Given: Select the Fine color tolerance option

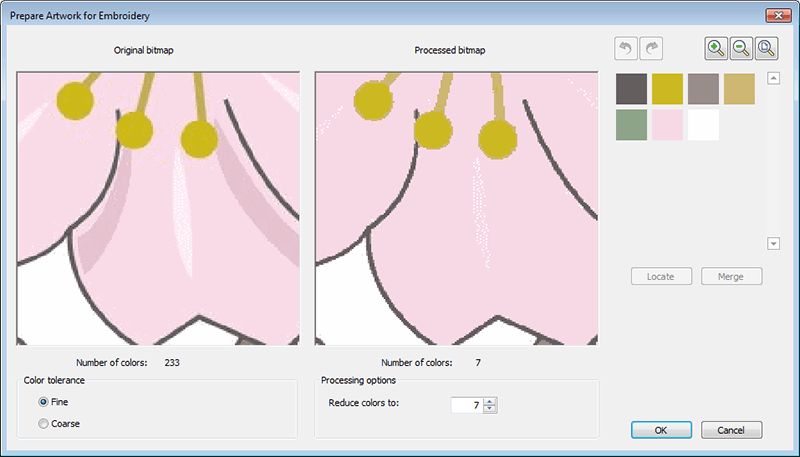Looking at the screenshot, I should pos(44,402).
